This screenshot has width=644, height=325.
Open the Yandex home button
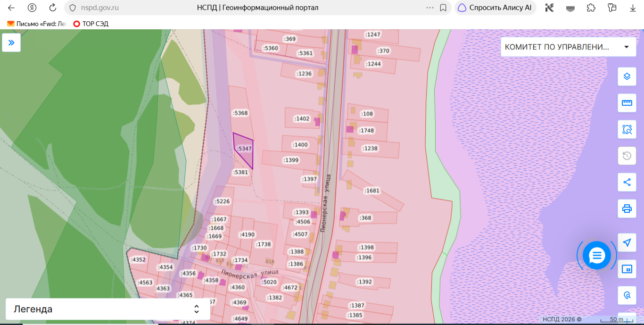(32, 8)
